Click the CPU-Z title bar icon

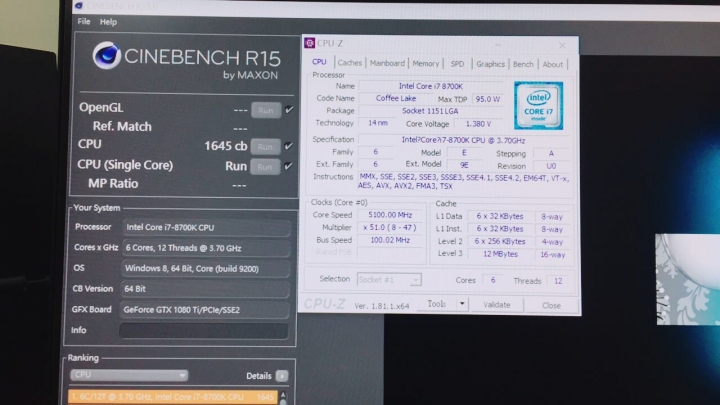tap(309, 43)
